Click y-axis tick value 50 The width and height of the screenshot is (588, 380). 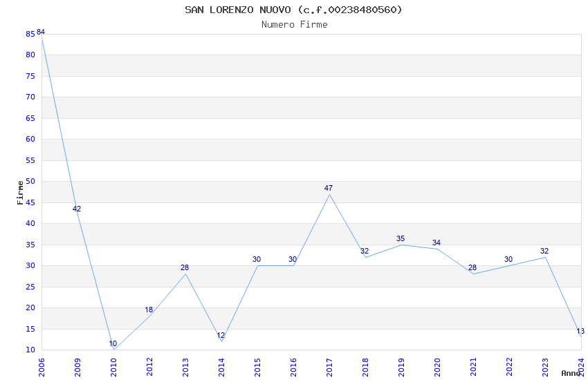pyautogui.click(x=30, y=181)
